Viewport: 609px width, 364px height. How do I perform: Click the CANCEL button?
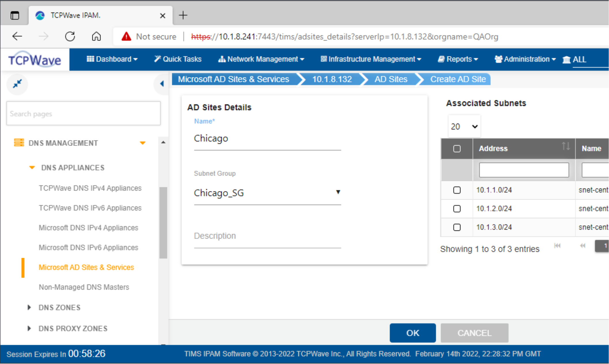[474, 333]
